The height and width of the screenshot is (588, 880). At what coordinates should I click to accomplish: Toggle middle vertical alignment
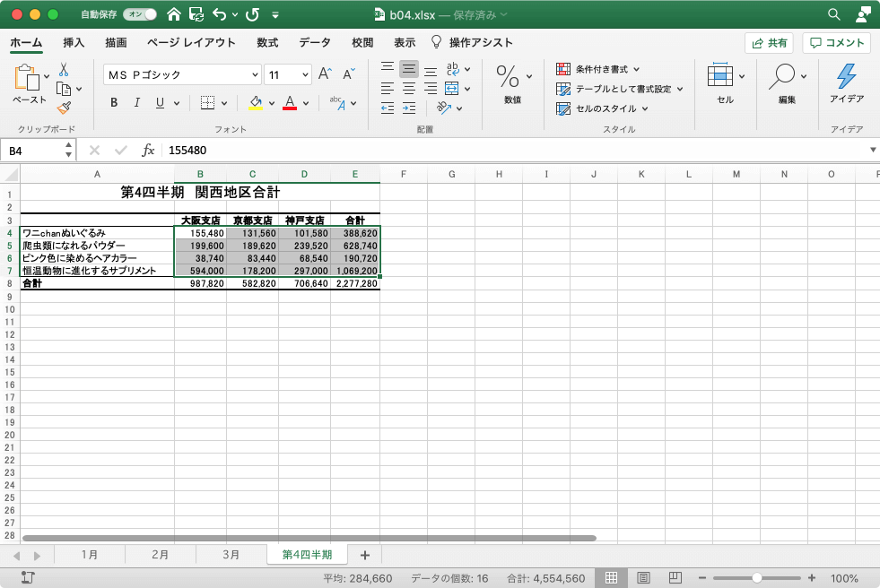tap(409, 69)
